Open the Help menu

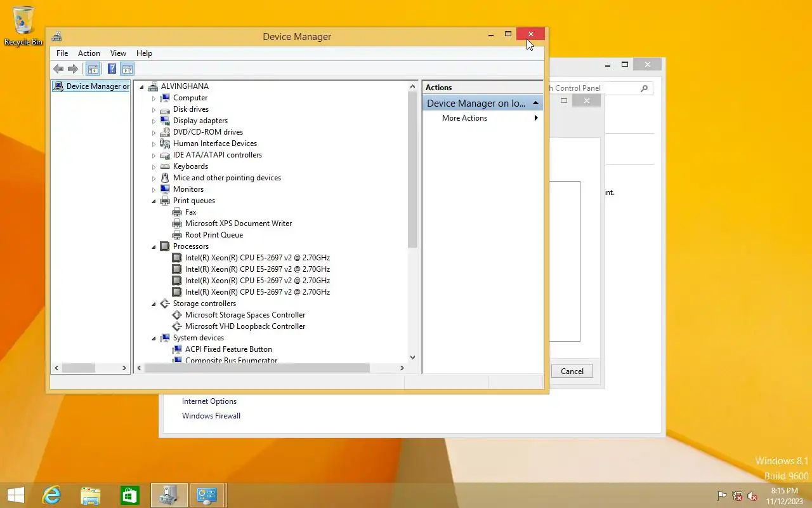[144, 53]
